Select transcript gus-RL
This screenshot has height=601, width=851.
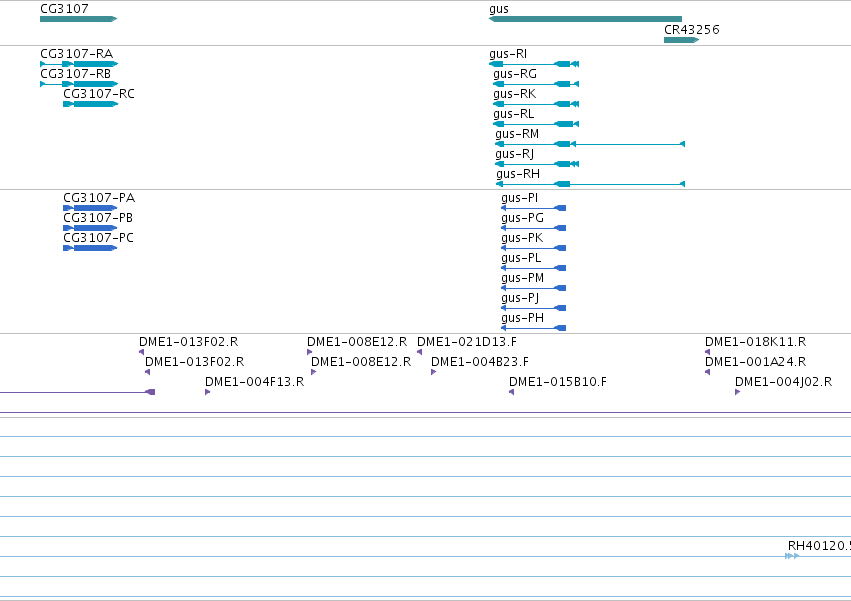tap(536, 124)
